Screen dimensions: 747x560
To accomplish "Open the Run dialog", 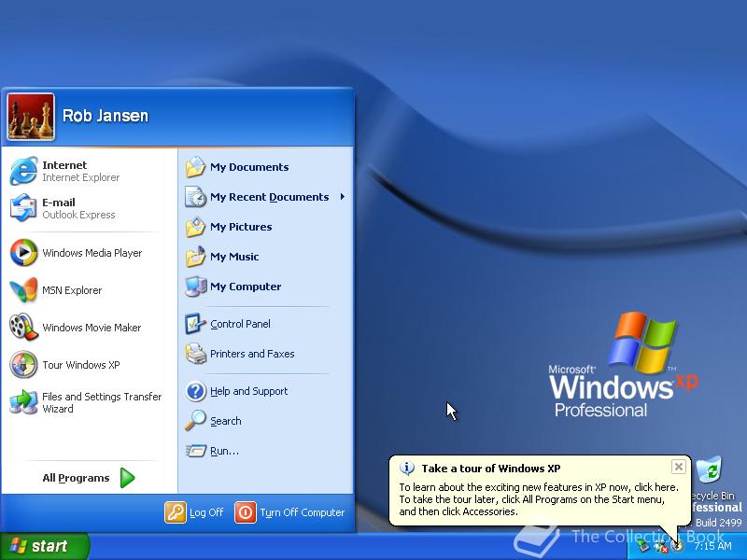I will [266, 451].
